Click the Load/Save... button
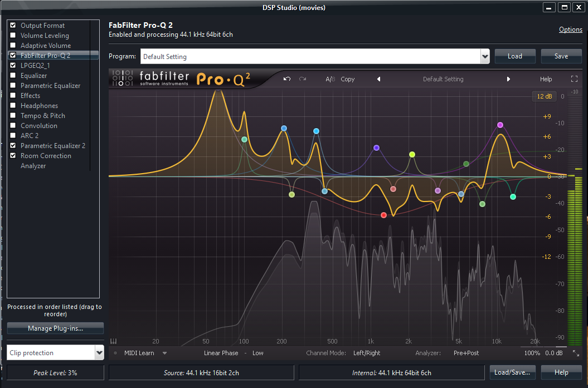The image size is (588, 388). coord(512,372)
